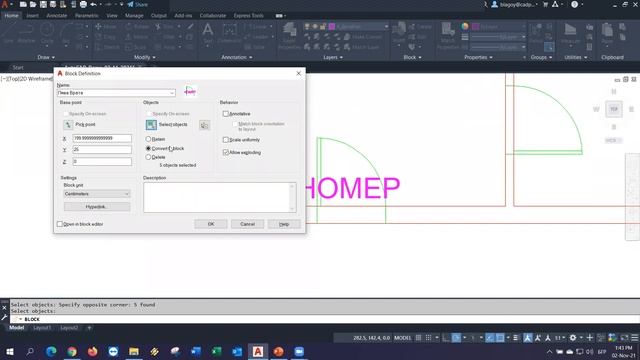Uncheck the Allow exploding checkbox

coord(226,152)
